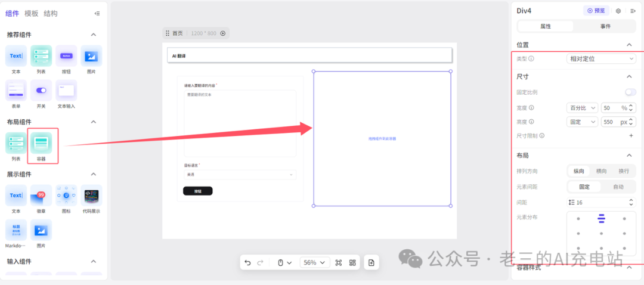Switch to the 组件 tab
Image resolution: width=644 pixels, height=285 pixels.
(13, 14)
